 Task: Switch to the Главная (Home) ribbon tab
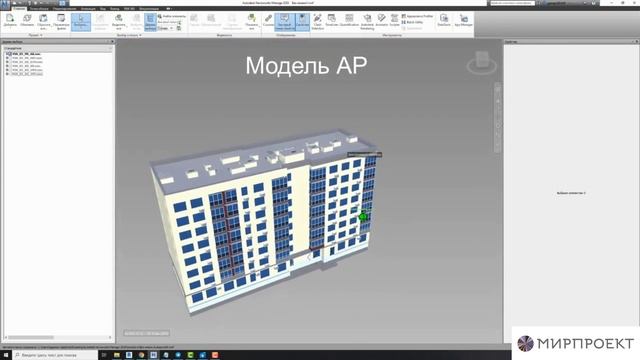click(x=19, y=9)
